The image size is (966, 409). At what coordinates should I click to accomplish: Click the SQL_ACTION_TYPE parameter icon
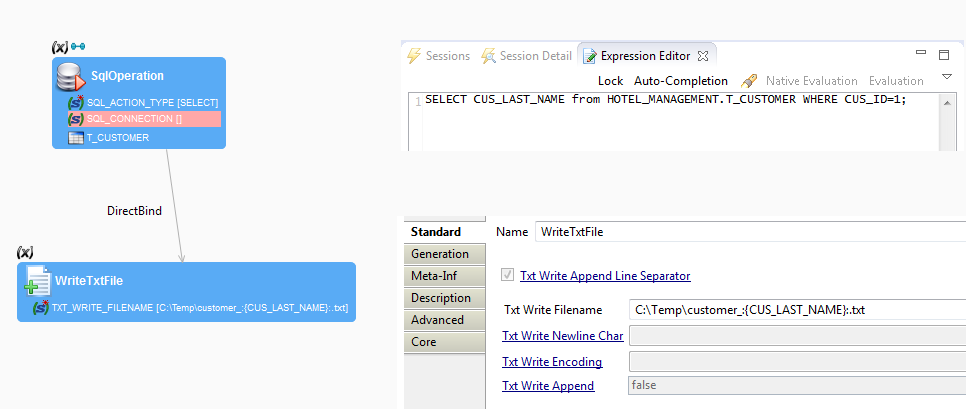pyautogui.click(x=75, y=102)
